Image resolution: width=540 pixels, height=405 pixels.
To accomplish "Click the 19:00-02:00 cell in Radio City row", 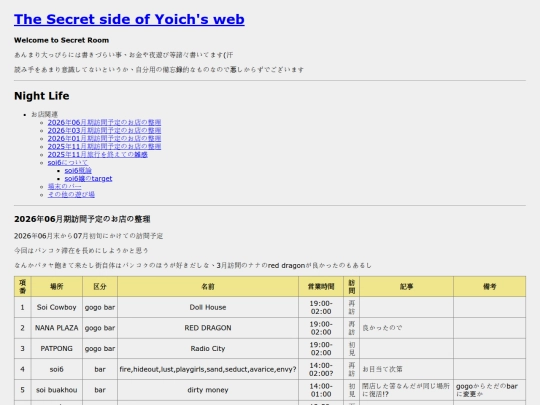I will (321, 349).
